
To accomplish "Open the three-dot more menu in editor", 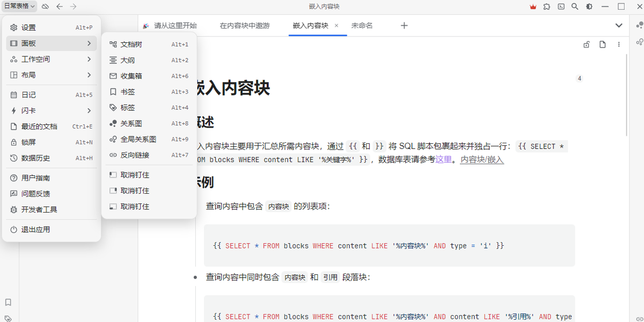I will [619, 45].
